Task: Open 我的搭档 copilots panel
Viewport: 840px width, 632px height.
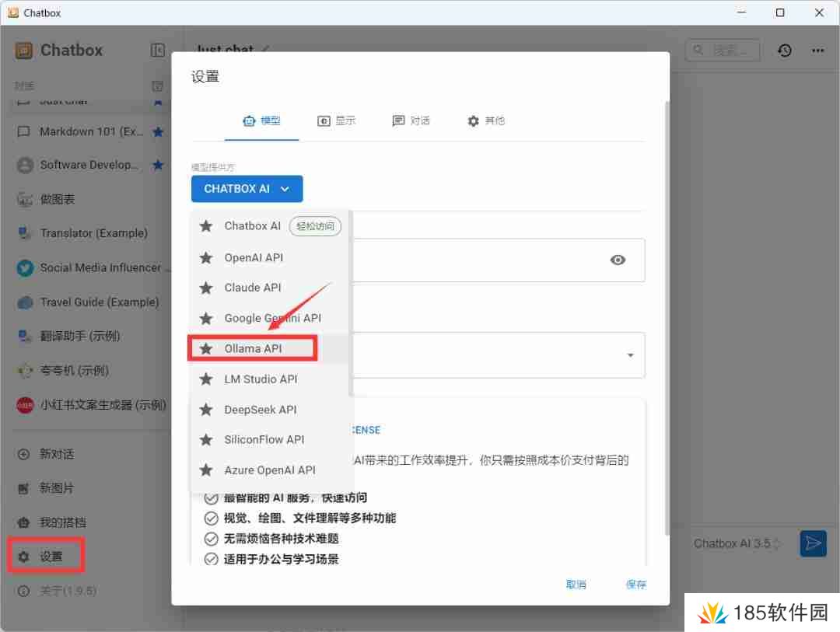Action: [47, 522]
